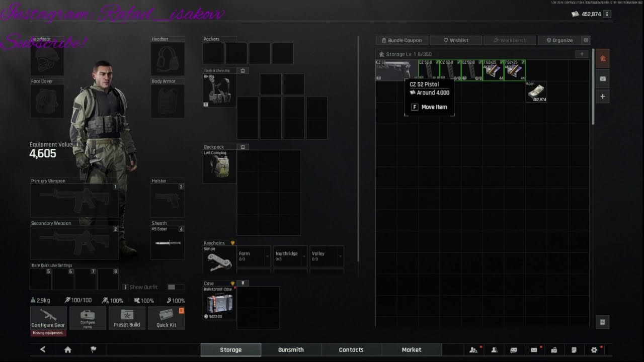Click the red storage upgrade sidebar icon
Viewport: 644px width, 362px height.
pos(603,59)
